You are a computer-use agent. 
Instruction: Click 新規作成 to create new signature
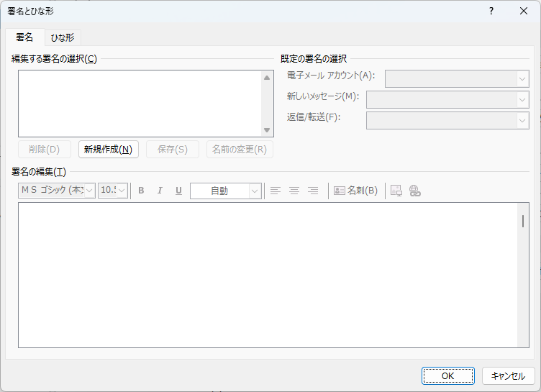[108, 150]
